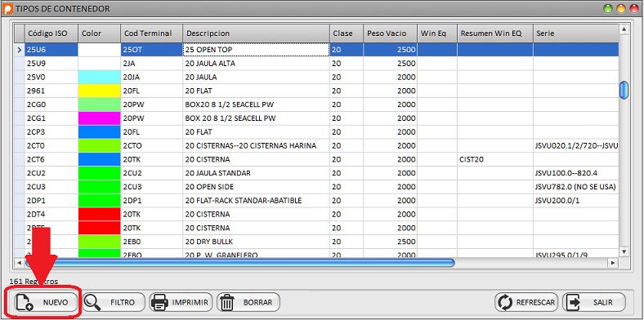
Task: Click the '2CT0' ISO code cell
Action: 51,145
